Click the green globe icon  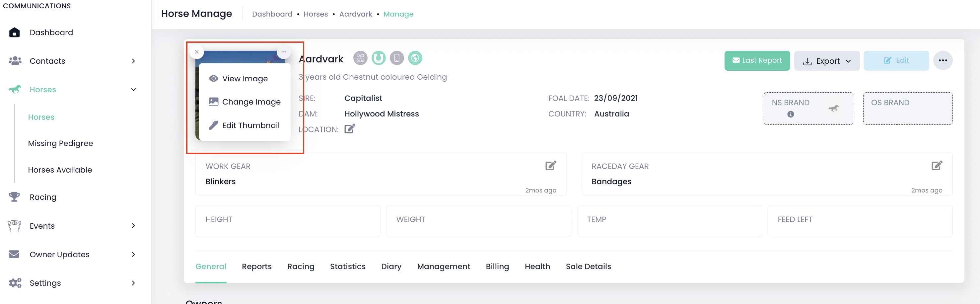pos(415,58)
